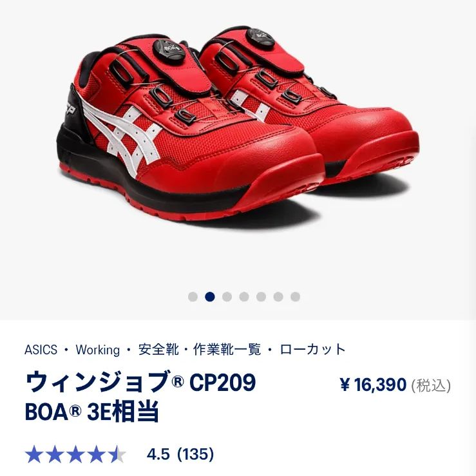The height and width of the screenshot is (476, 476).
Task: Open the 安全靴・作業靴一覧 breadcrumb link
Action: 200,349
